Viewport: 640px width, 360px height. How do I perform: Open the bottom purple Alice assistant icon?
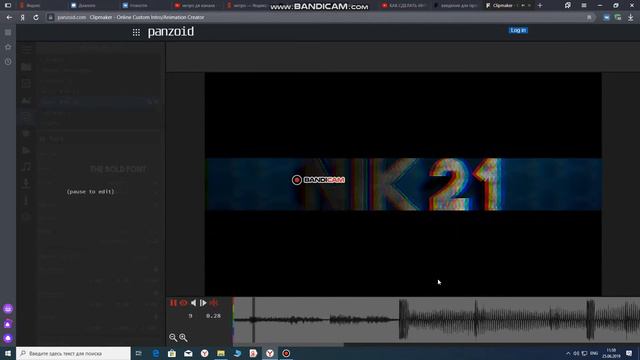coord(8,338)
